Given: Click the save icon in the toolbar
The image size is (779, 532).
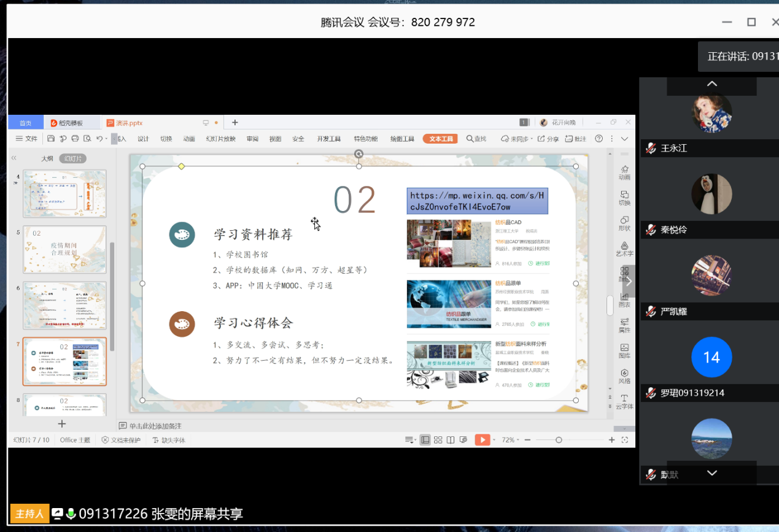Looking at the screenshot, I should (51, 139).
